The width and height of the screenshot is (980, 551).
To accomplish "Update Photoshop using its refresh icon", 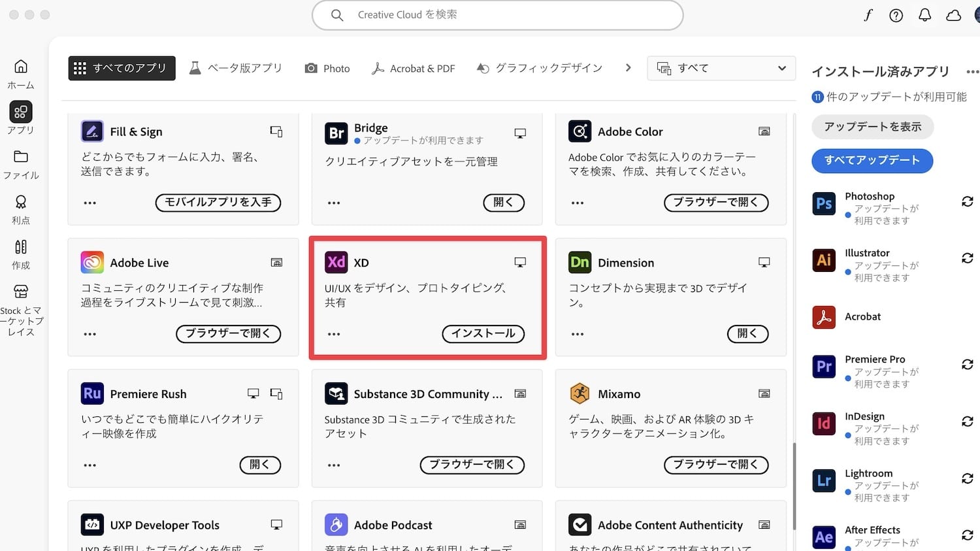I will pos(968,201).
